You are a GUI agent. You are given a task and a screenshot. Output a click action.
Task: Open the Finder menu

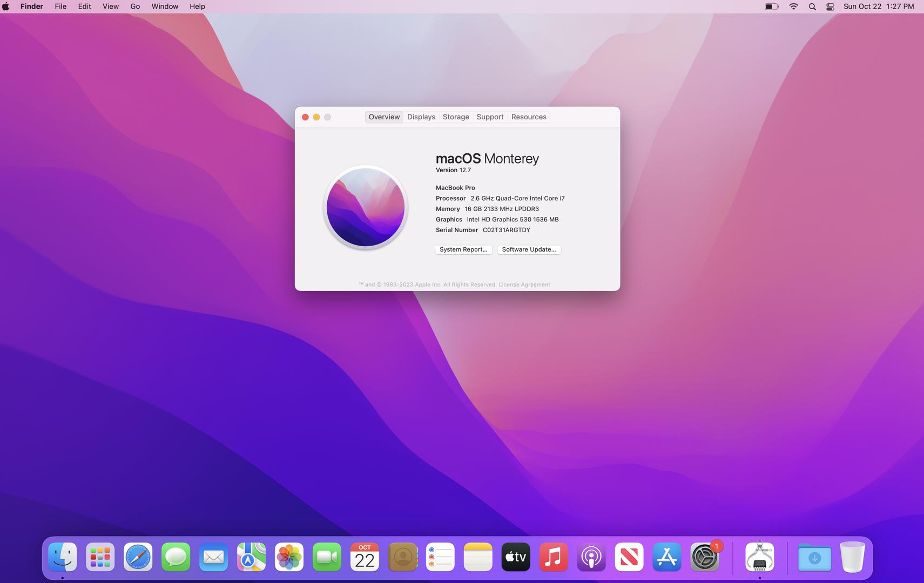pyautogui.click(x=32, y=6)
